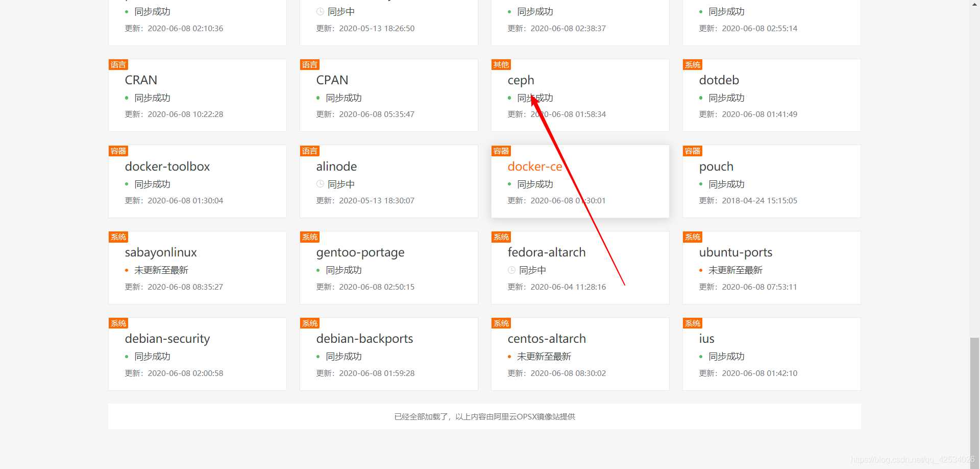Image resolution: width=980 pixels, height=469 pixels.
Task: Open the docker-toolbox mirror
Action: 167,167
